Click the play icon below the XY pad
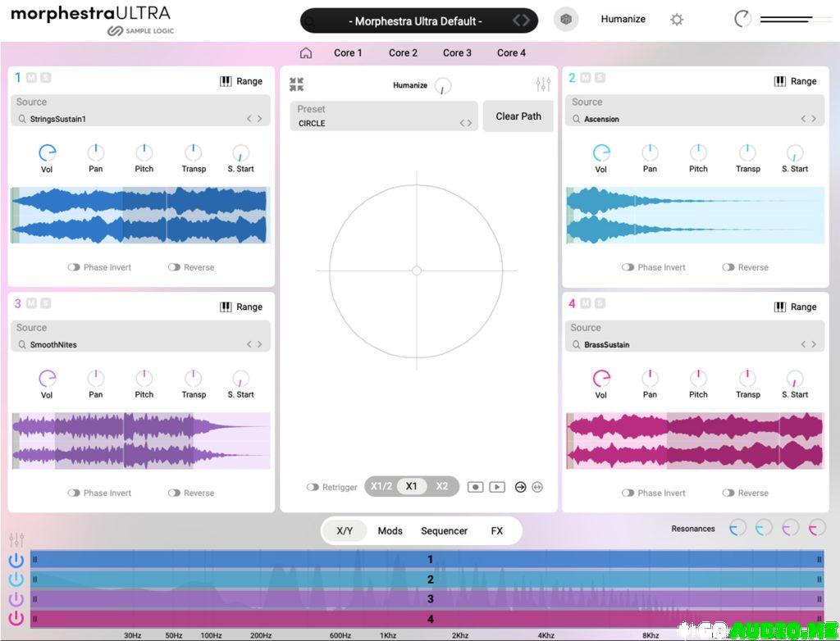The height and width of the screenshot is (641, 840). pos(497,486)
